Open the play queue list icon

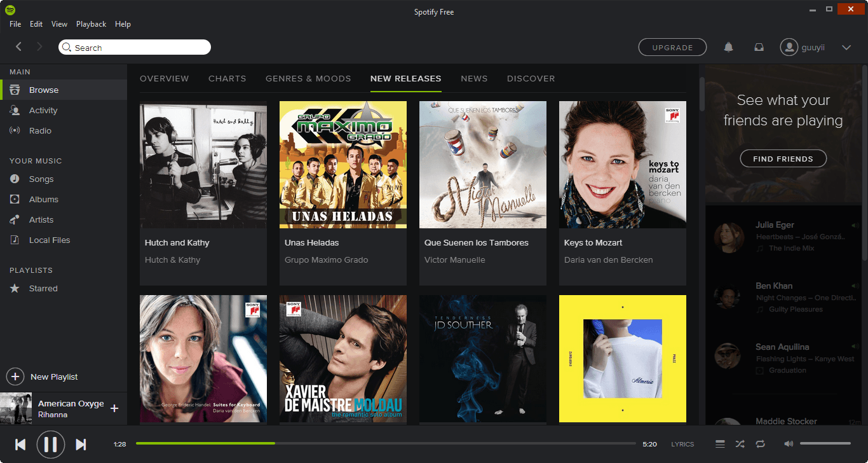tap(720, 444)
